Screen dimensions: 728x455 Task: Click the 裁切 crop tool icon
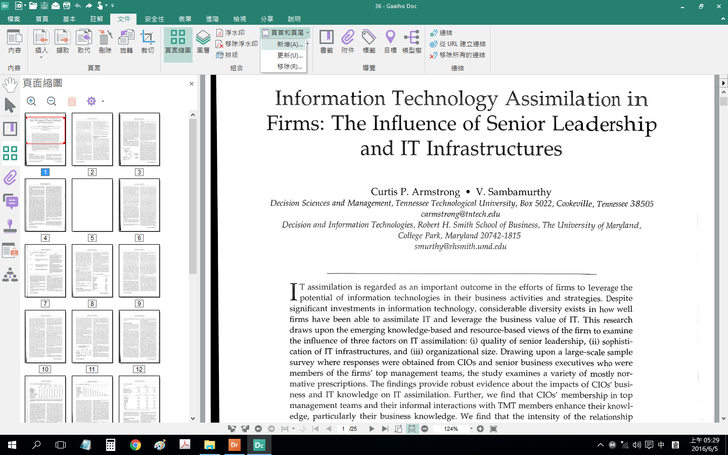point(148,41)
